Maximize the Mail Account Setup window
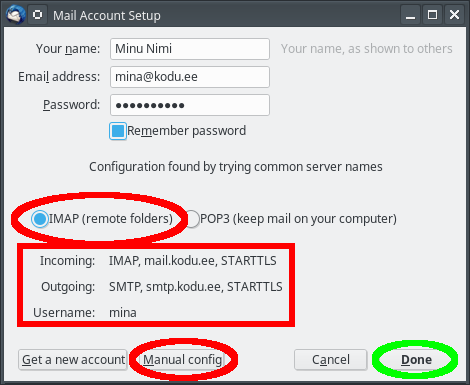This screenshot has width=470, height=385. [432, 15]
